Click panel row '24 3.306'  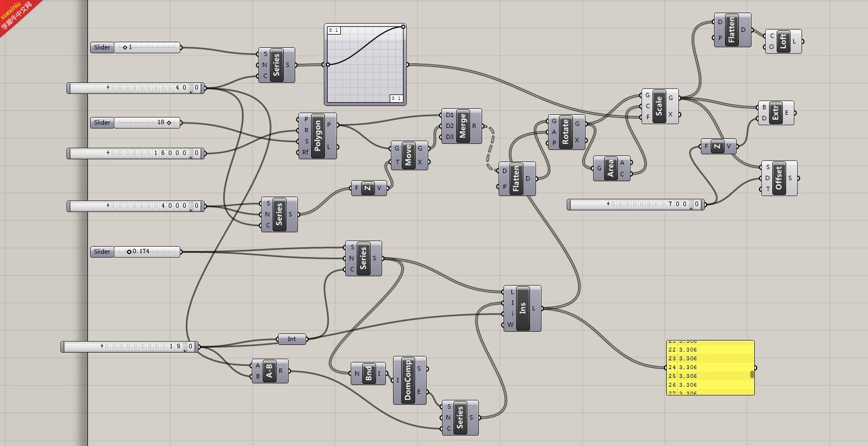click(708, 367)
